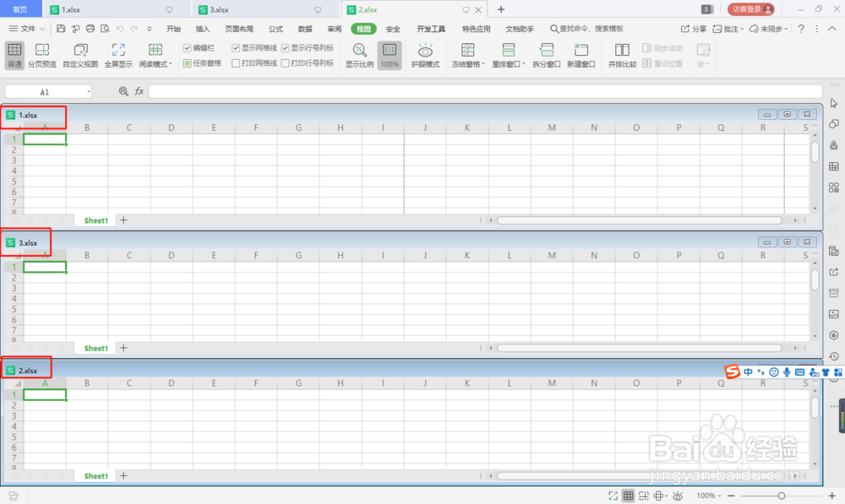Click the magnifier icon beside fx
This screenshot has width=845, height=504.
tap(123, 91)
